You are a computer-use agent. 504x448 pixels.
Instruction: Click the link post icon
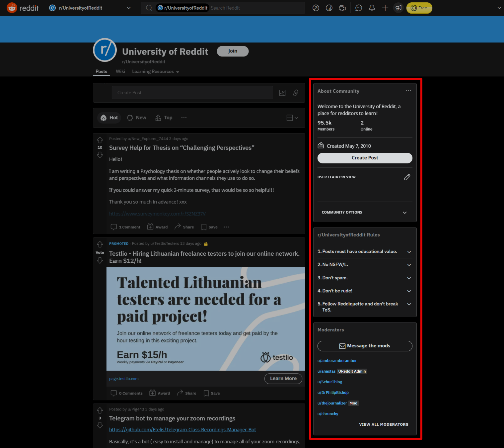(296, 93)
